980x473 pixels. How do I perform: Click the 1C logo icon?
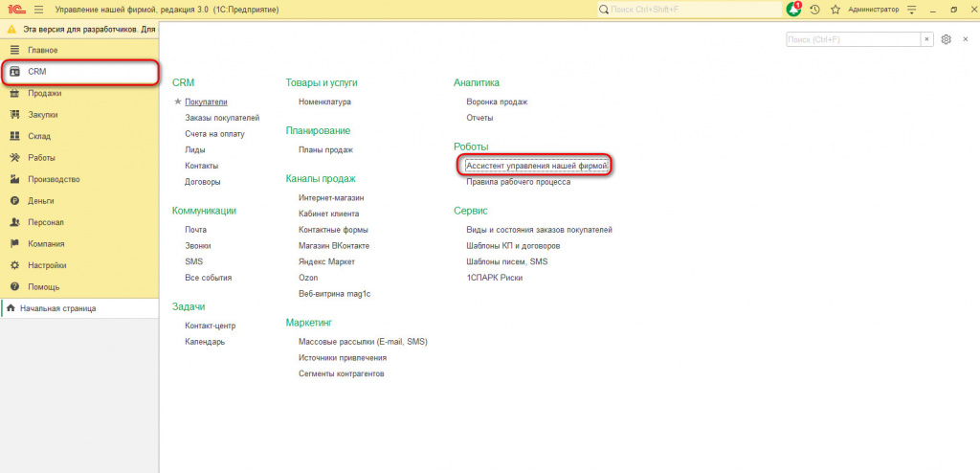tap(15, 10)
